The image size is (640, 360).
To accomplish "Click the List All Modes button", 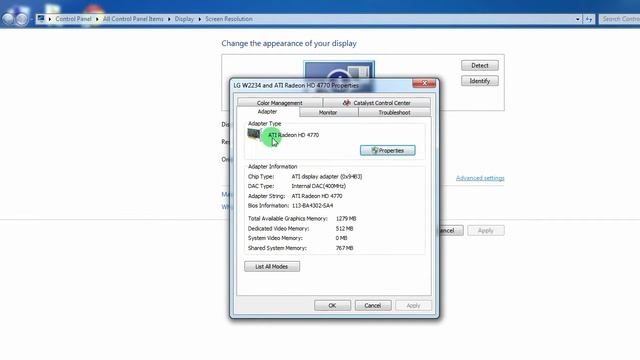I will tap(272, 267).
